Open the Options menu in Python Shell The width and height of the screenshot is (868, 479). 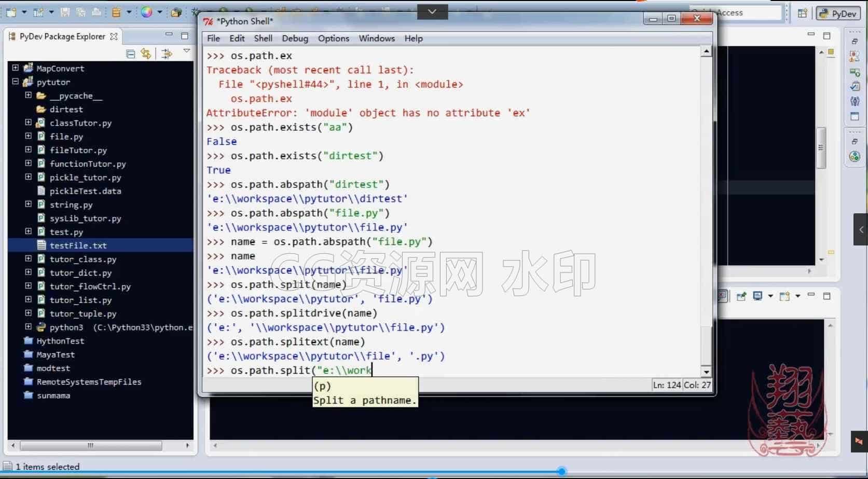point(334,38)
